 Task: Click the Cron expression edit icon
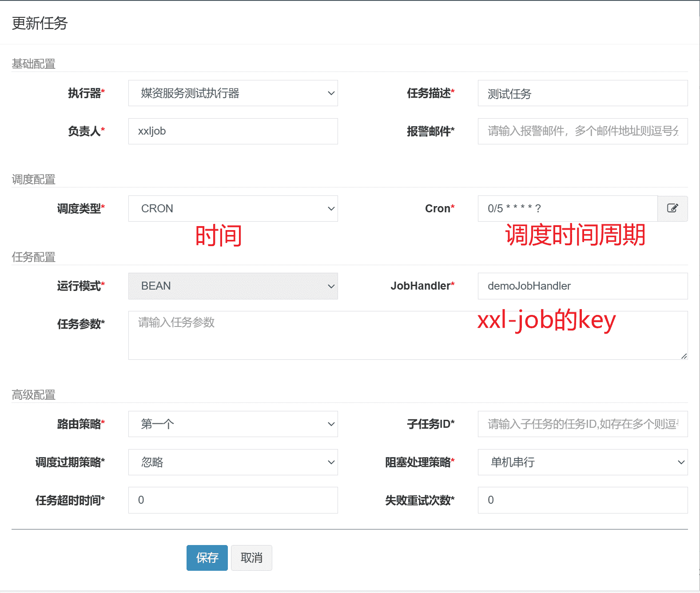point(672,208)
